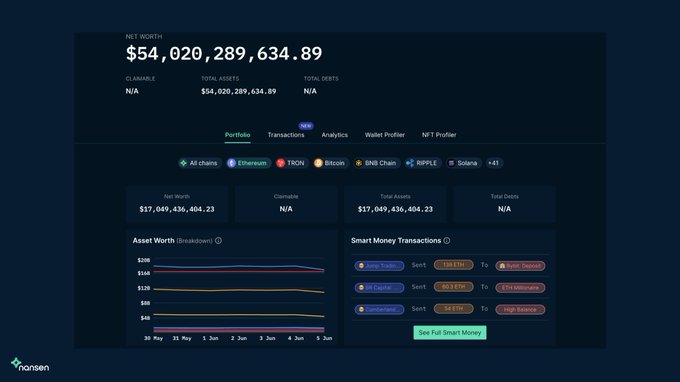Click the BNB Chain logo icon
Viewport: 680px width, 382px height.
click(359, 163)
